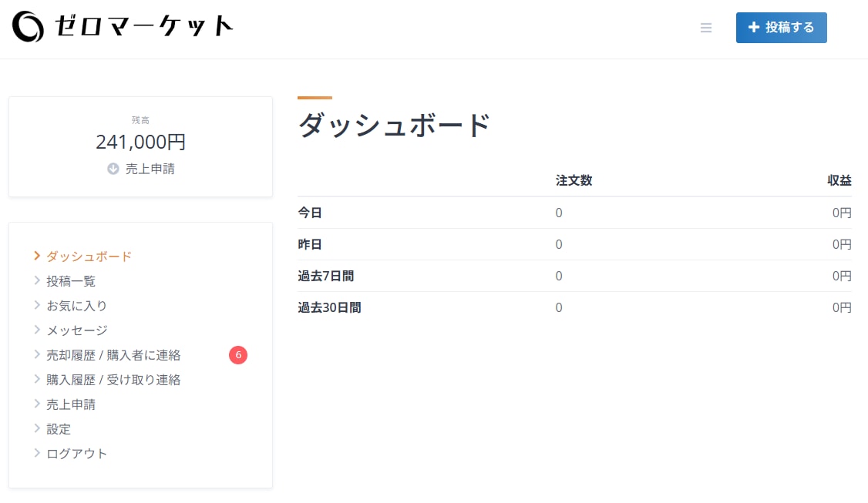Click the chevron before 投稿一覧
This screenshot has width=868, height=503.
(x=37, y=280)
